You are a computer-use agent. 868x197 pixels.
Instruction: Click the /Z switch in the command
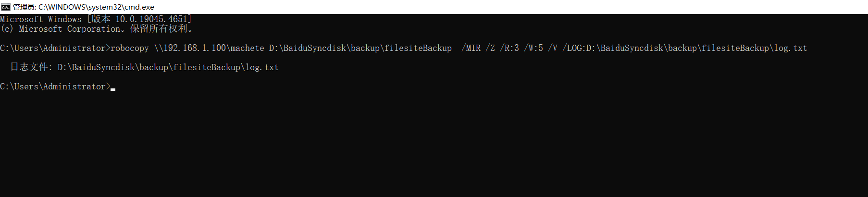tap(490, 48)
